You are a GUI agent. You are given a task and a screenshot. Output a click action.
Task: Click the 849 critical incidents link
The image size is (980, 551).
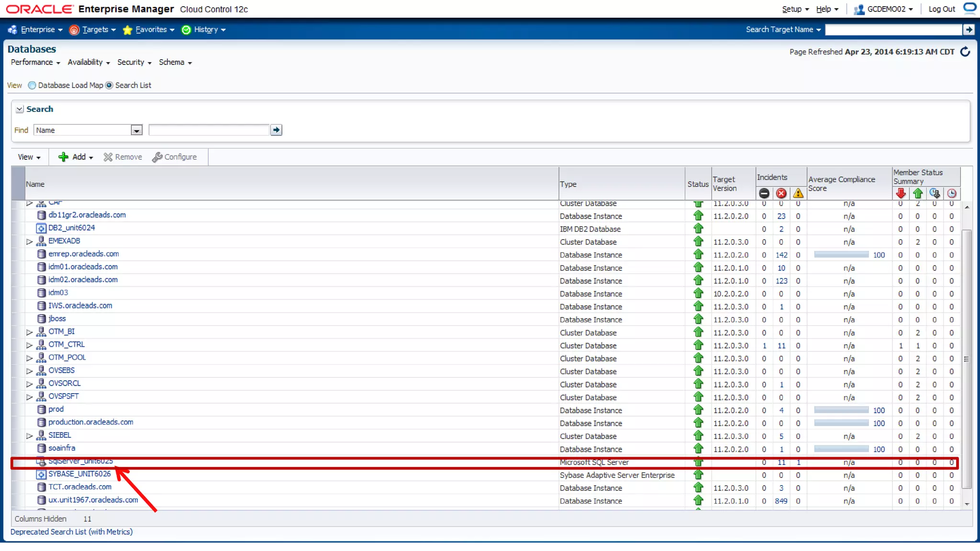coord(781,501)
